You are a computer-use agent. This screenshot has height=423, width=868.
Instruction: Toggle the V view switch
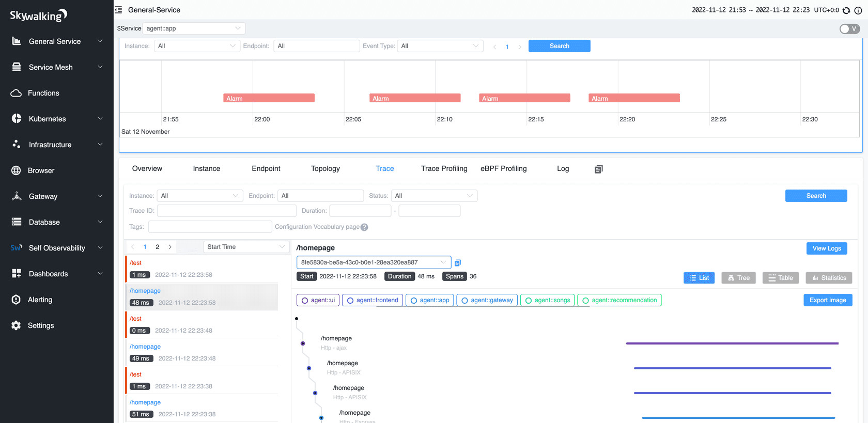849,29
